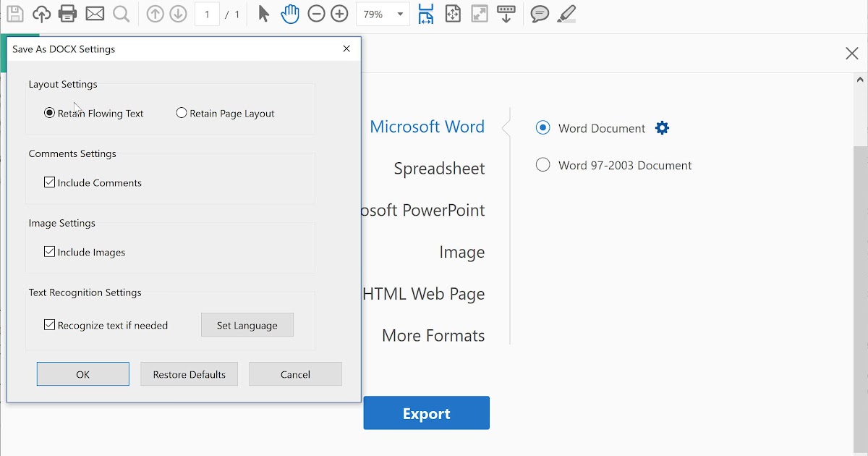This screenshot has width=868, height=456.
Task: Click the upload to cloud icon
Action: (41, 14)
